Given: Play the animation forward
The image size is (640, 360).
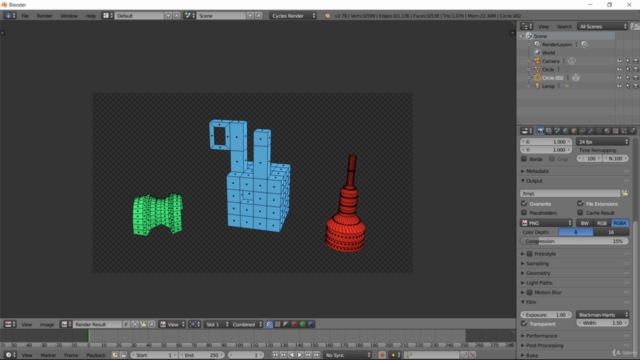Looking at the screenshot, I should (300, 355).
